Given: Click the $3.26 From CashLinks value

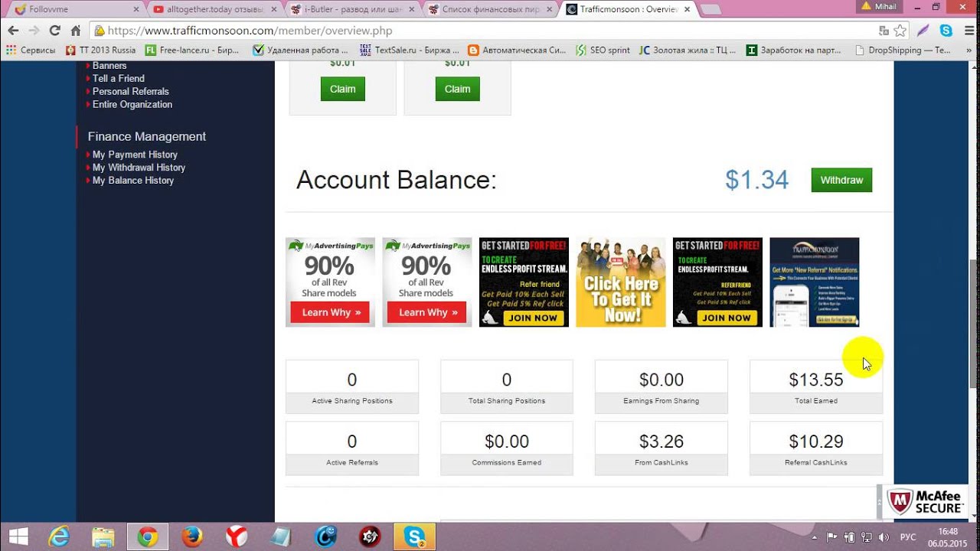Looking at the screenshot, I should 661,442.
